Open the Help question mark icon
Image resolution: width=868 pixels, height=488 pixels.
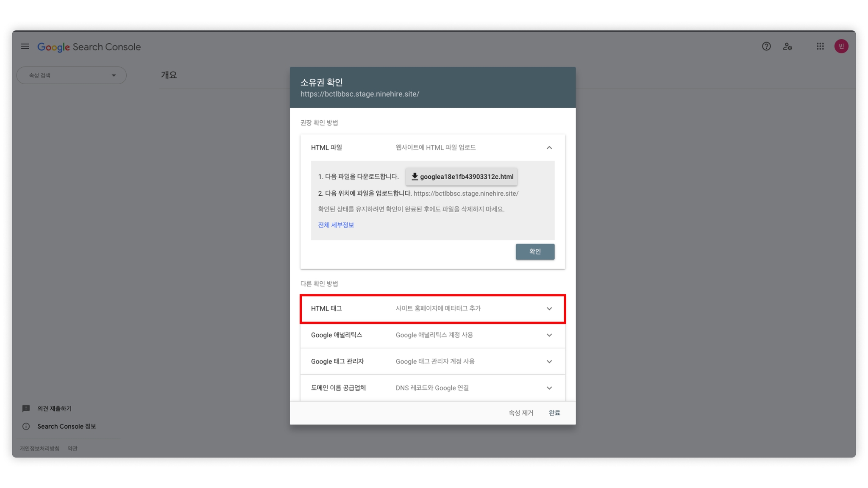click(x=766, y=46)
